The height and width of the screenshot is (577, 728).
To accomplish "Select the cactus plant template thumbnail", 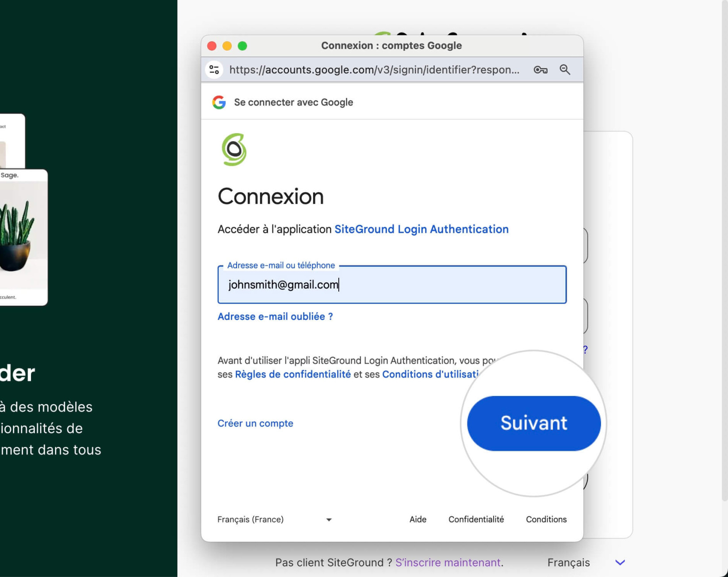I will coord(23,237).
